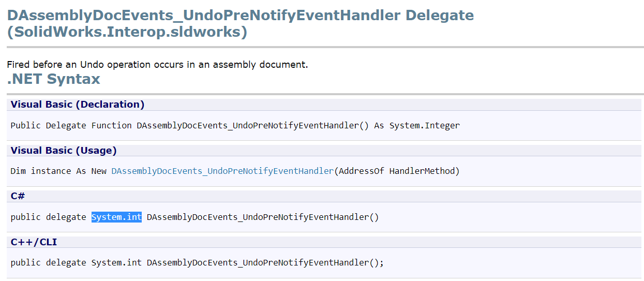The height and width of the screenshot is (281, 644).
Task: Click System.Integer in the VB declaration
Action: (425, 125)
